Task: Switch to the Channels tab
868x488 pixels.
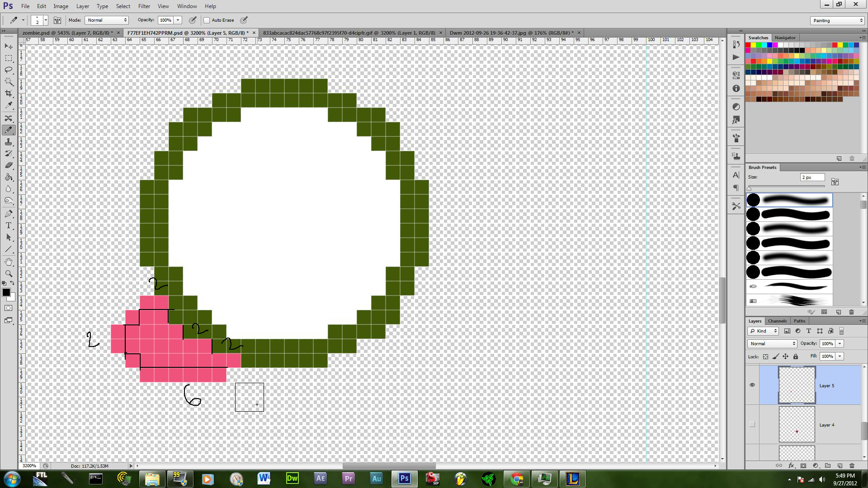Action: [778, 321]
